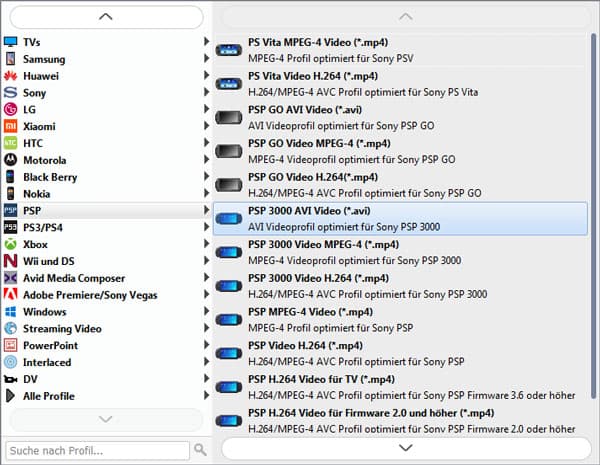The height and width of the screenshot is (465, 600).
Task: Click the PSP 3000 Video H.264 device icon
Action: (228, 286)
